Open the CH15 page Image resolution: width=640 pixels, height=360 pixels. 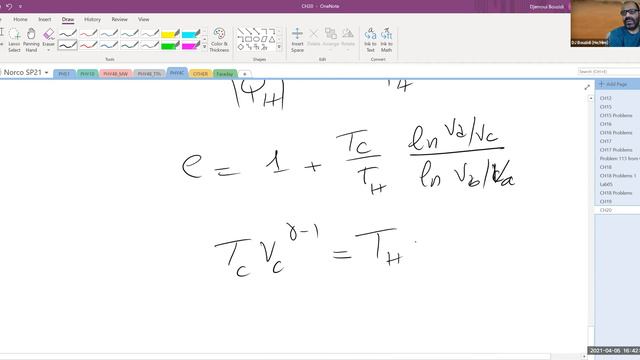606,107
